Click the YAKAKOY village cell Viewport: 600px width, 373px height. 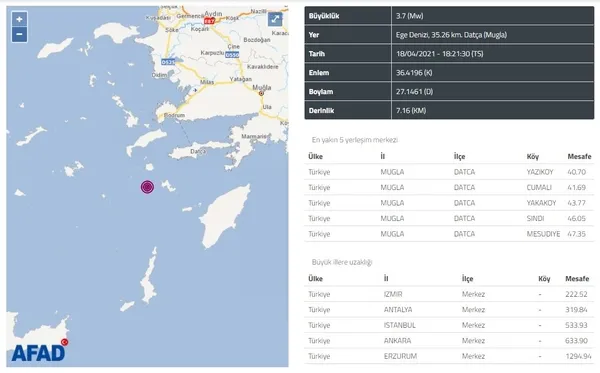(x=541, y=203)
